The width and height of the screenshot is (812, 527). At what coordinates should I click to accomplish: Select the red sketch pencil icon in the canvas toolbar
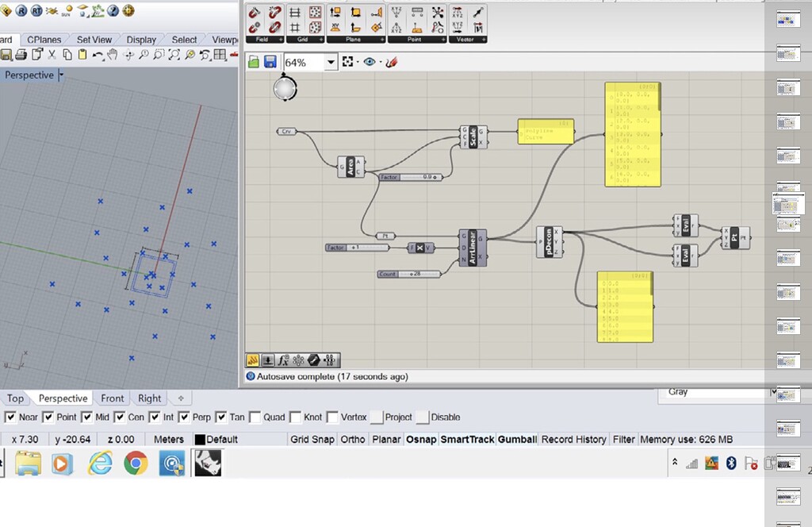point(392,62)
